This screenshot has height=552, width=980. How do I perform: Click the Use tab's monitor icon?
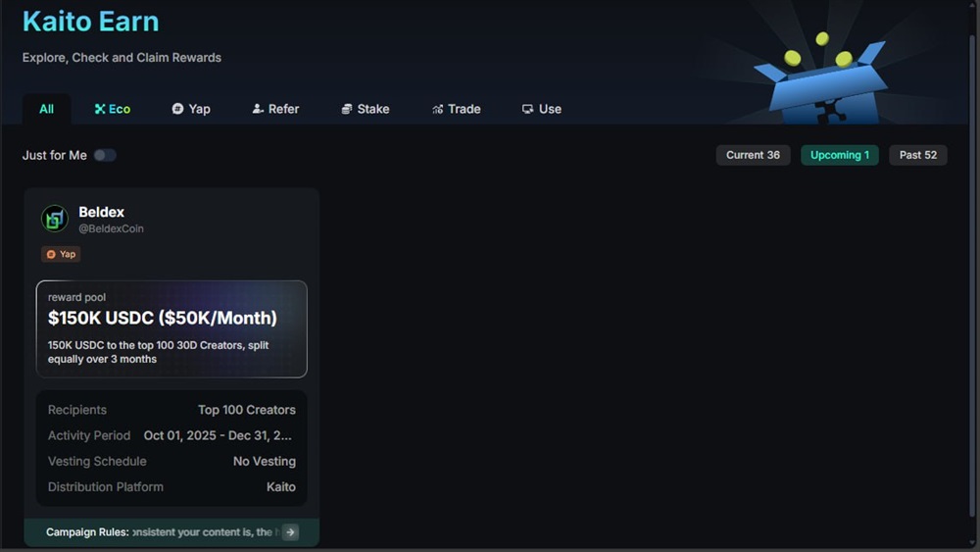click(527, 109)
